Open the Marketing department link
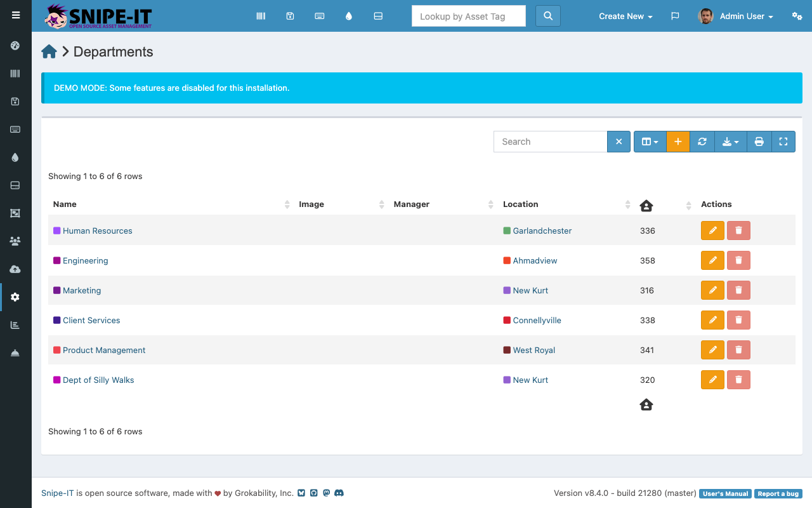The width and height of the screenshot is (812, 508). click(82, 290)
